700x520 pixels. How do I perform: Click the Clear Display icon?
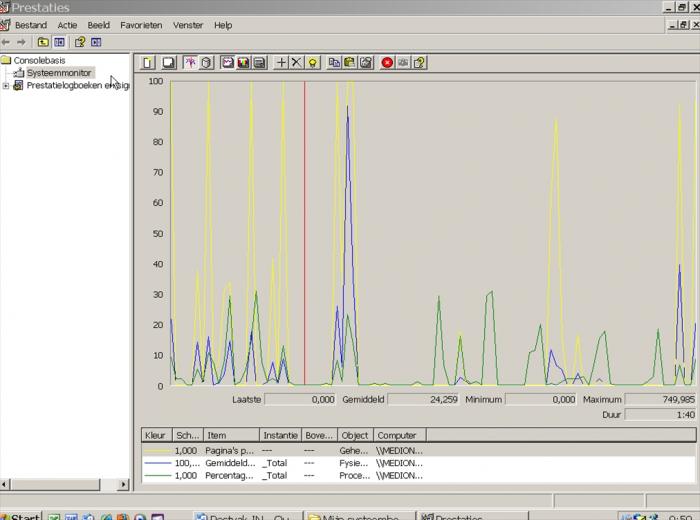point(168,62)
